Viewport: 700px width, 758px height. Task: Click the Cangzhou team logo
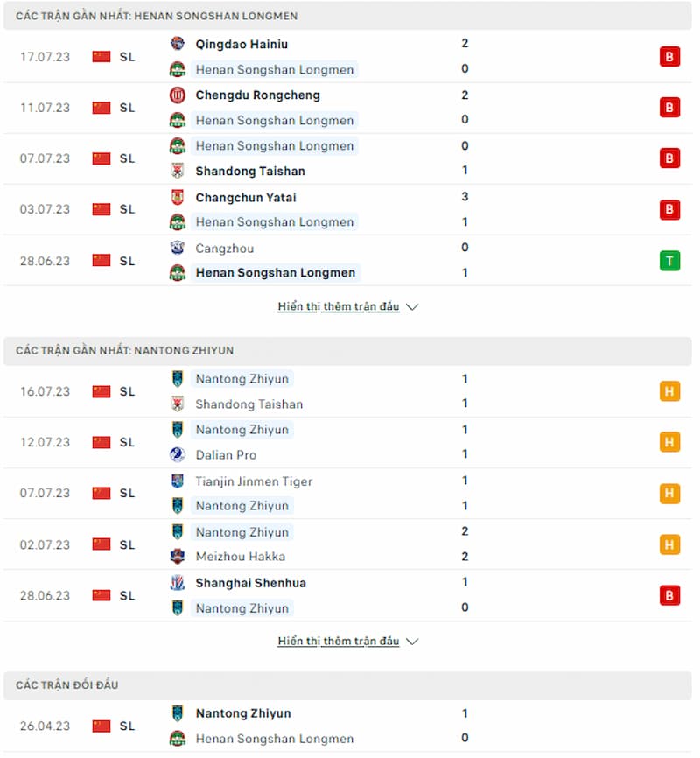tap(178, 248)
